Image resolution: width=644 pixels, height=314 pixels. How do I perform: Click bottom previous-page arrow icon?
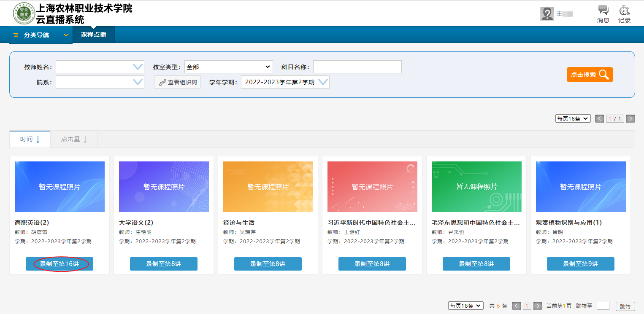[x=516, y=306]
